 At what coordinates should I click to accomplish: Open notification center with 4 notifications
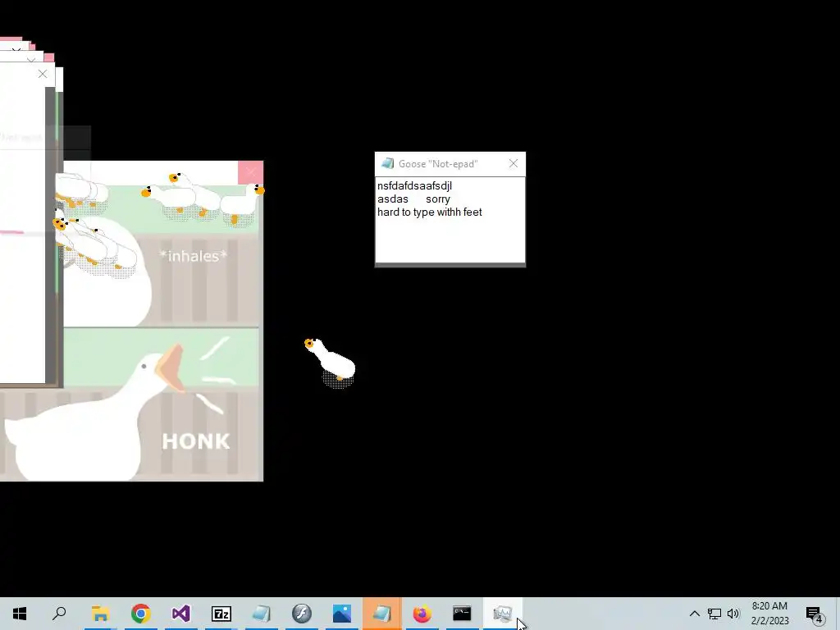[x=815, y=614]
